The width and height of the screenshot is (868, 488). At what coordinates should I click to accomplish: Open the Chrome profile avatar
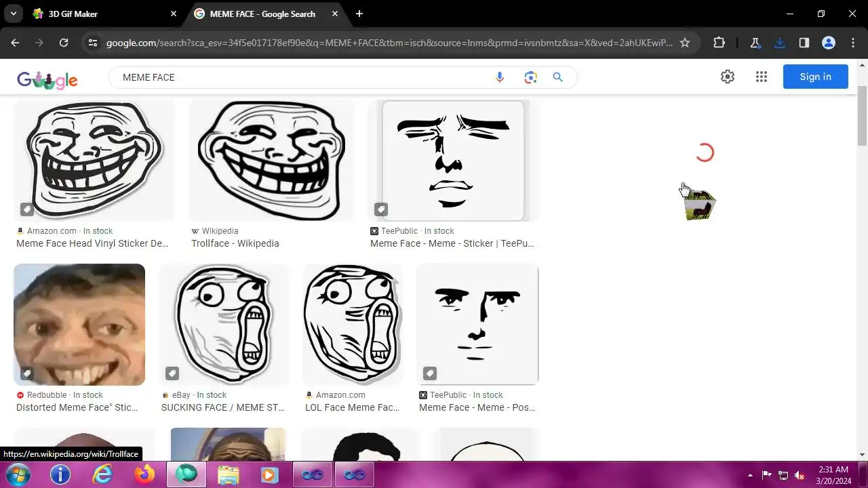(829, 43)
